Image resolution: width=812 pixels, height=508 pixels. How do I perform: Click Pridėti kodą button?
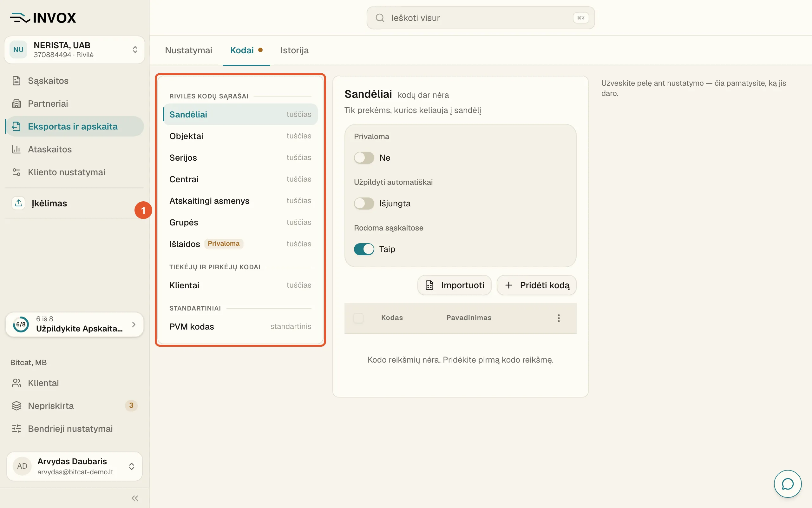point(537,285)
